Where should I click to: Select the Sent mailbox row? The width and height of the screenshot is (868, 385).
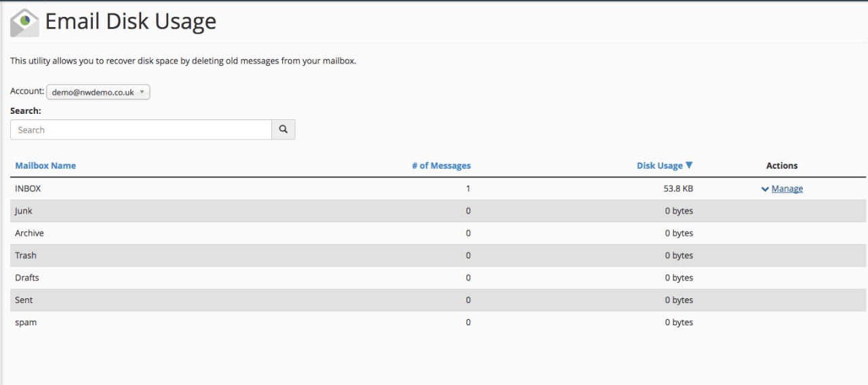pyautogui.click(x=438, y=300)
